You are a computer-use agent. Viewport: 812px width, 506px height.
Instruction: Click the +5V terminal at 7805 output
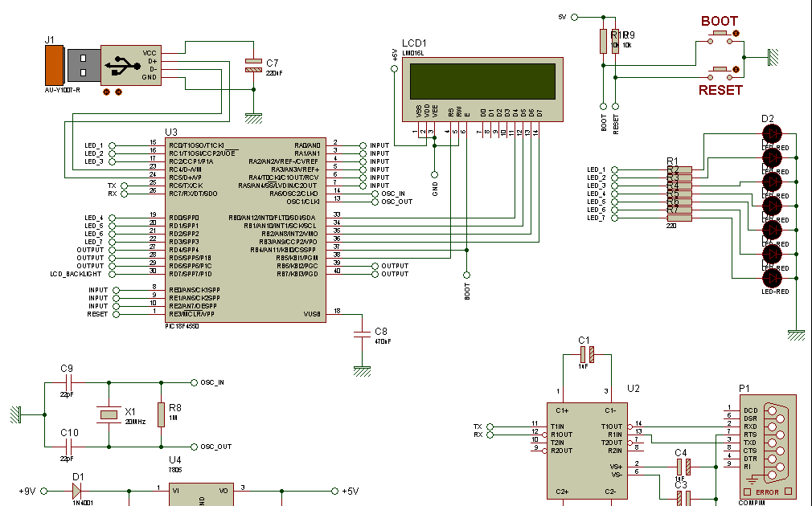click(x=335, y=491)
